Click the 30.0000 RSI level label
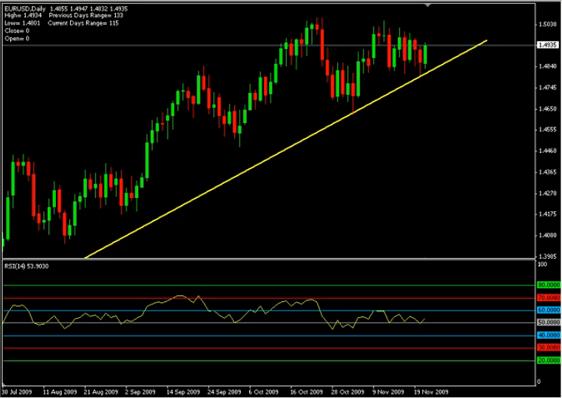The height and width of the screenshot is (398, 562). tap(548, 347)
